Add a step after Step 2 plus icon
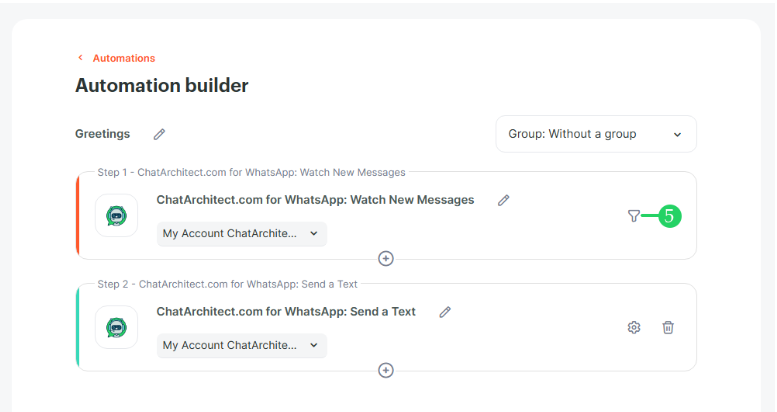Screen dimensions: 777x412 coord(386,370)
